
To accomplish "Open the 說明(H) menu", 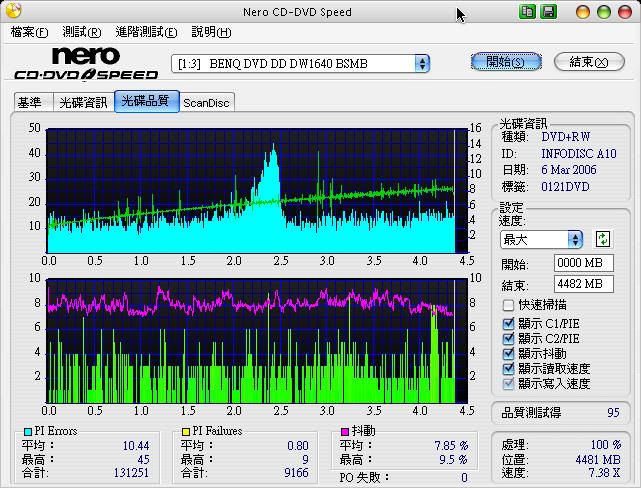I will (211, 32).
